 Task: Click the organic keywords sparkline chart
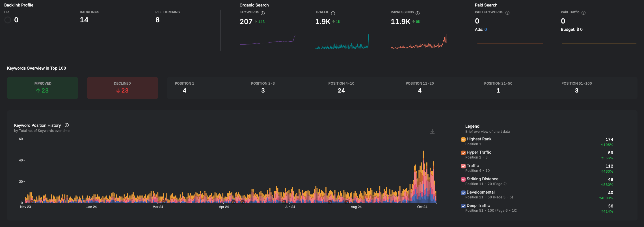click(x=267, y=40)
